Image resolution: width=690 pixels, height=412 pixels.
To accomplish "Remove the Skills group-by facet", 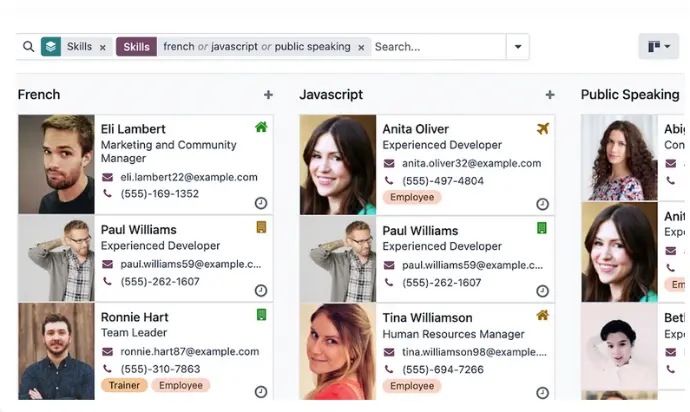I will 103,47.
